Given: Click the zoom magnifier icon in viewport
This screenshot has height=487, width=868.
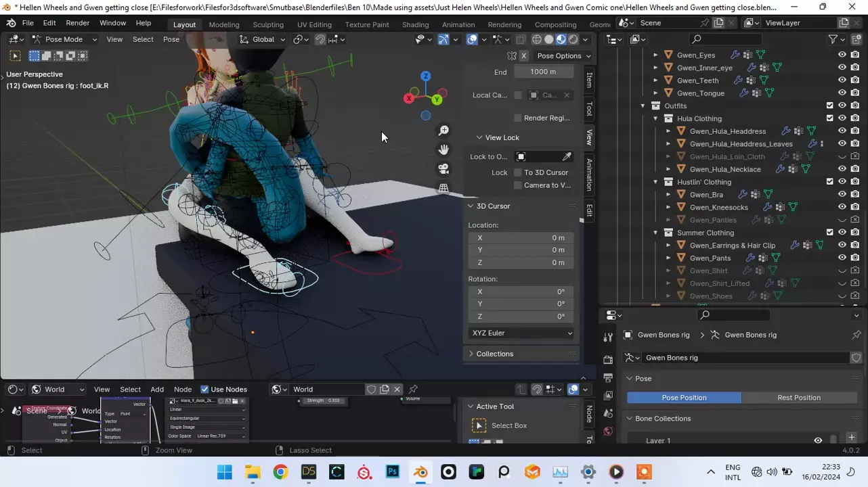Looking at the screenshot, I should point(443,131).
